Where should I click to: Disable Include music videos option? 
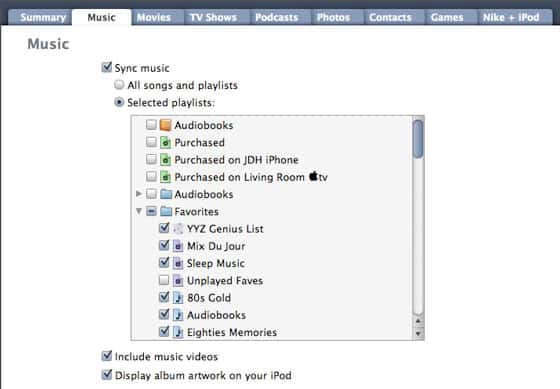click(x=107, y=355)
